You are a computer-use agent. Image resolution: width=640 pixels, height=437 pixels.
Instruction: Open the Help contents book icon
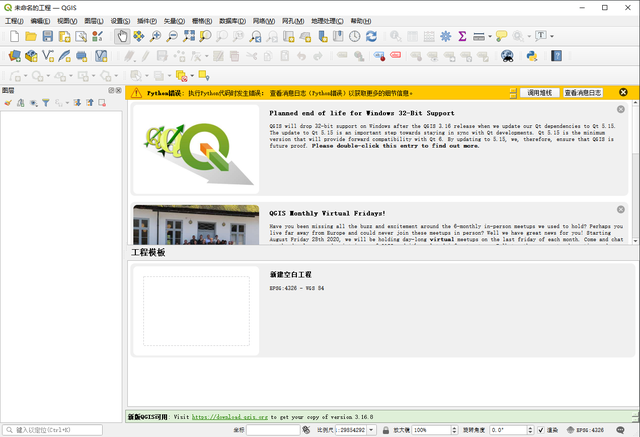point(556,56)
